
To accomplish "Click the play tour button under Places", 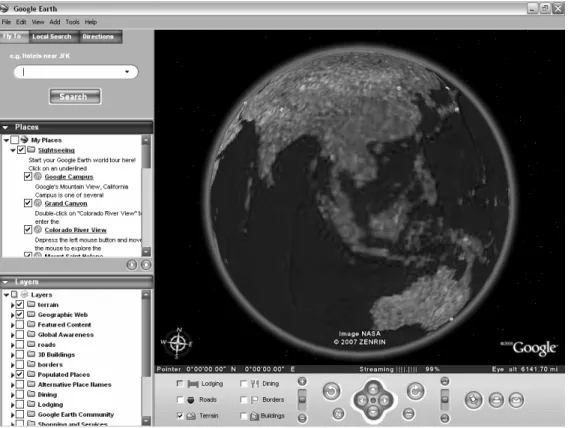I will coord(132,265).
